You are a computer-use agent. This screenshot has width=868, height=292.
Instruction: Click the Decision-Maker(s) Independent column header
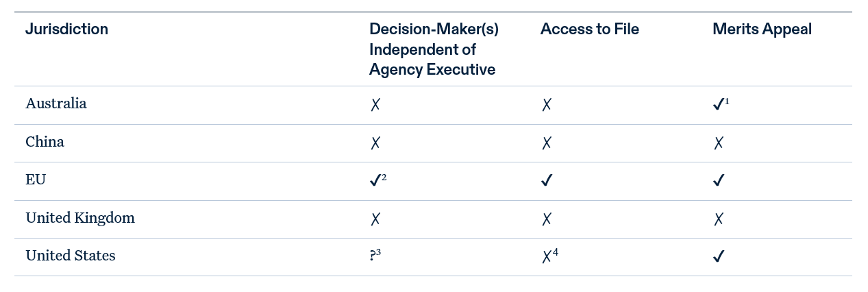434,49
